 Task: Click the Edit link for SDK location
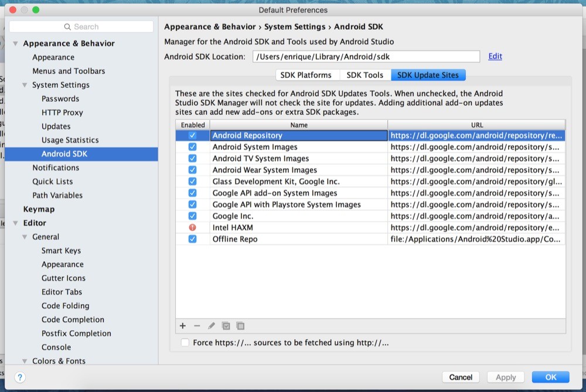click(x=495, y=56)
